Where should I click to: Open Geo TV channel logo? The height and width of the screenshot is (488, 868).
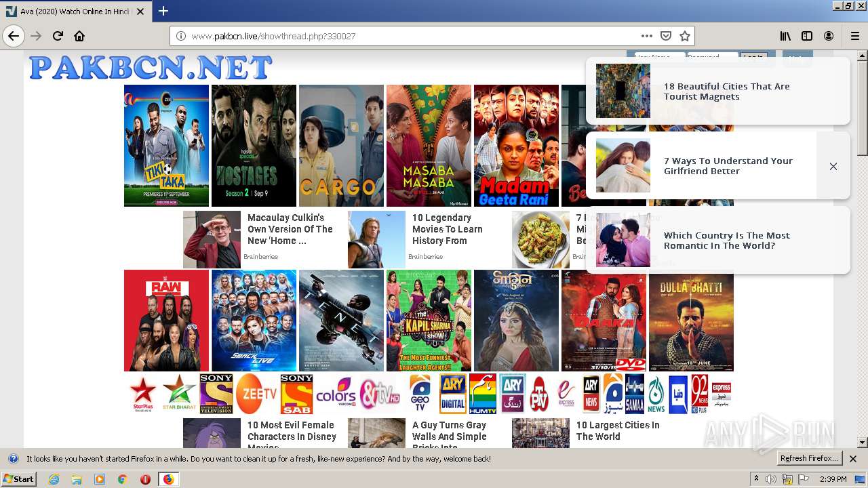[420, 394]
